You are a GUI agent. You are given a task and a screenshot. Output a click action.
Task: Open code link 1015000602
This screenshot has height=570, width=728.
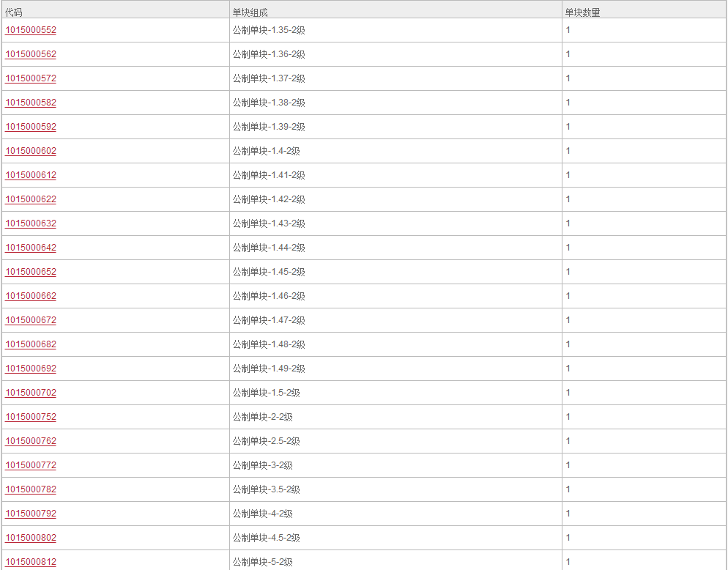(31, 151)
